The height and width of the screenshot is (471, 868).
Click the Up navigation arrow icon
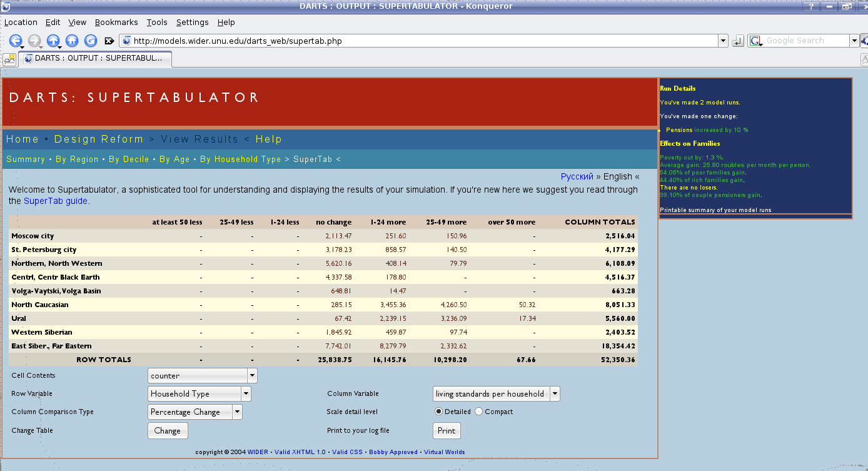coord(53,41)
